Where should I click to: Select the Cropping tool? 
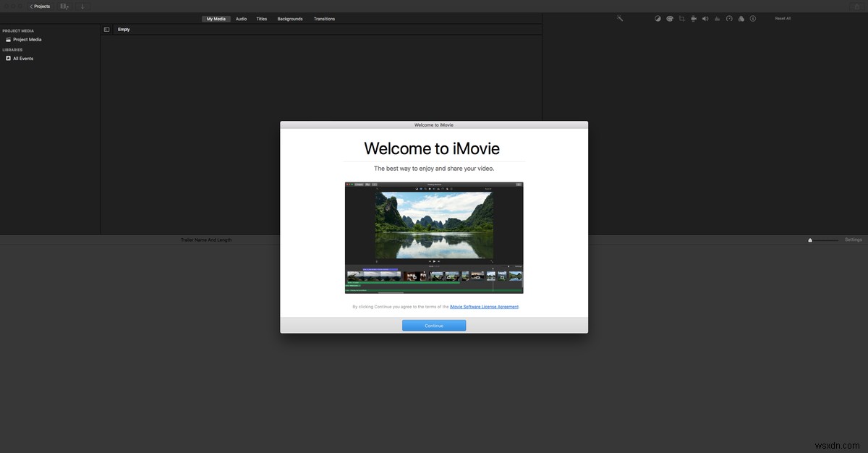pyautogui.click(x=681, y=18)
